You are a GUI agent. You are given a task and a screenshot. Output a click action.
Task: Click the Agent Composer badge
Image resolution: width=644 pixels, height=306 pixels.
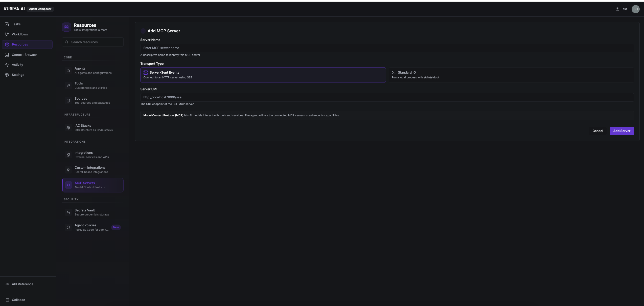[x=40, y=9]
